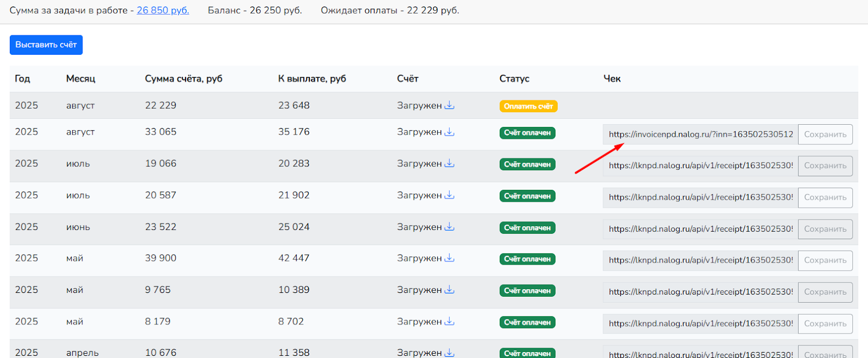Download the 33 065 rub August invoice

(x=449, y=132)
